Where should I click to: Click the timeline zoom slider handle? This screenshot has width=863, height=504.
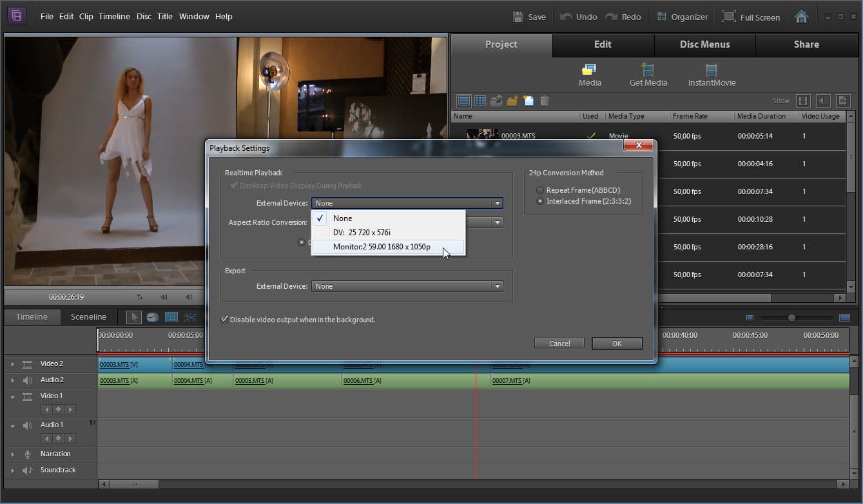[x=791, y=318]
